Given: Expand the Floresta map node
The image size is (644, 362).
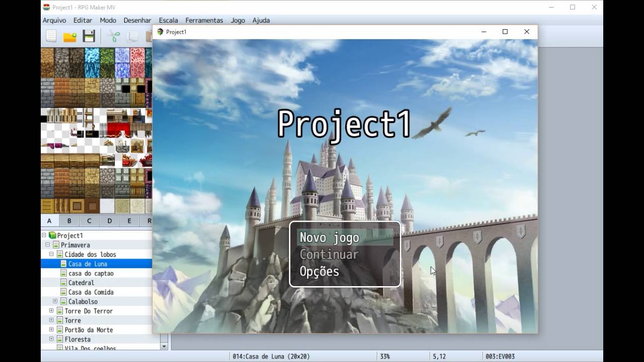Looking at the screenshot, I should pyautogui.click(x=51, y=339).
